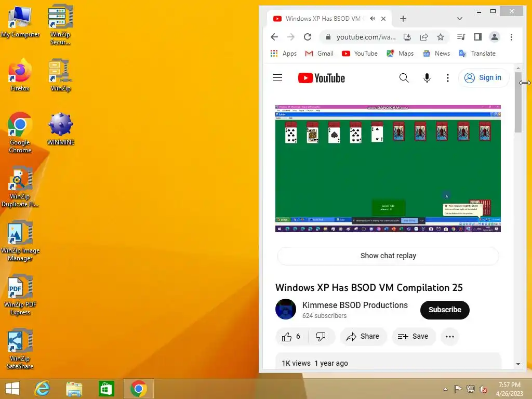Open YouTube settings three-dot menu
Screen dimensions: 532x399
point(448,78)
